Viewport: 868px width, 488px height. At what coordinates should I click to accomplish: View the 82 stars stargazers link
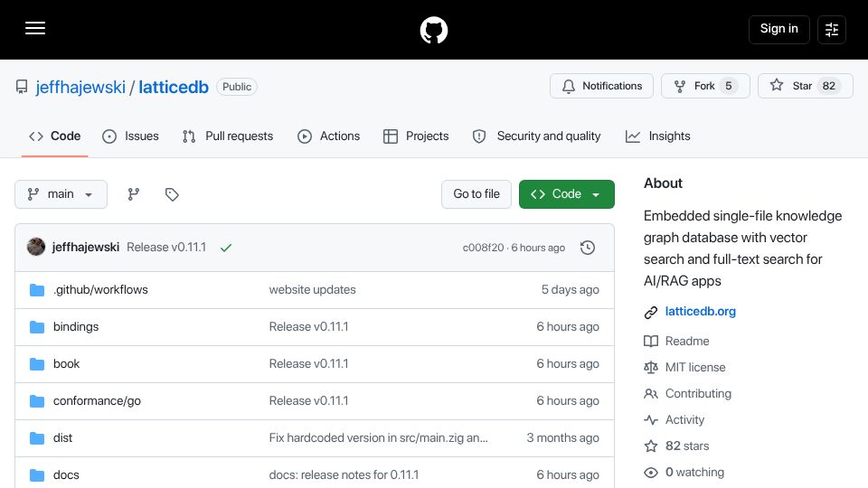coord(687,446)
